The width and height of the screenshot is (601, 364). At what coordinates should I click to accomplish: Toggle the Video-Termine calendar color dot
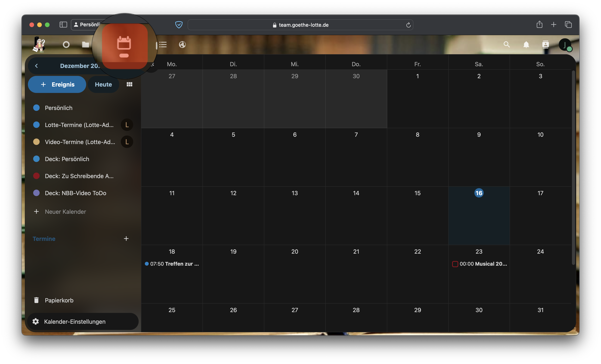[x=36, y=142]
